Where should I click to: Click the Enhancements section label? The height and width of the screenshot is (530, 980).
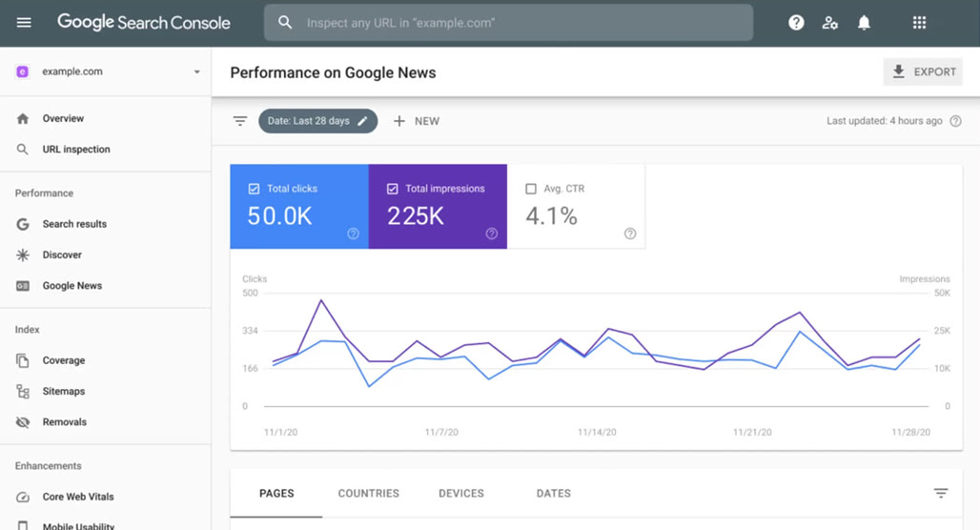point(48,466)
